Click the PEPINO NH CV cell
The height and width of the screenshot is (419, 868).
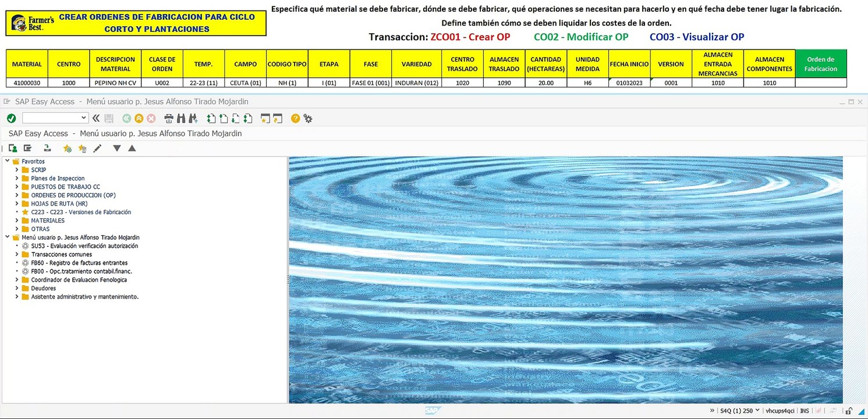click(115, 83)
